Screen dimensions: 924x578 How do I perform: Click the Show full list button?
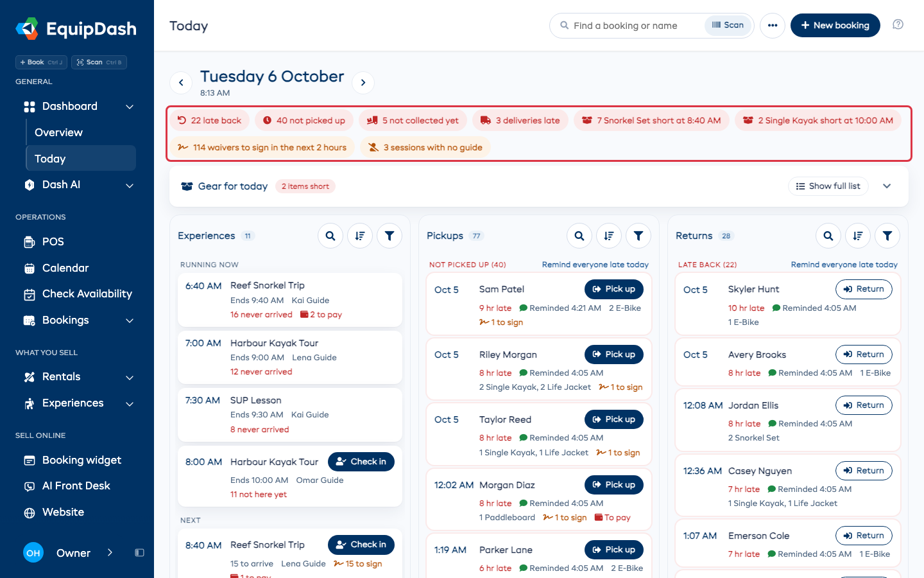tap(828, 186)
